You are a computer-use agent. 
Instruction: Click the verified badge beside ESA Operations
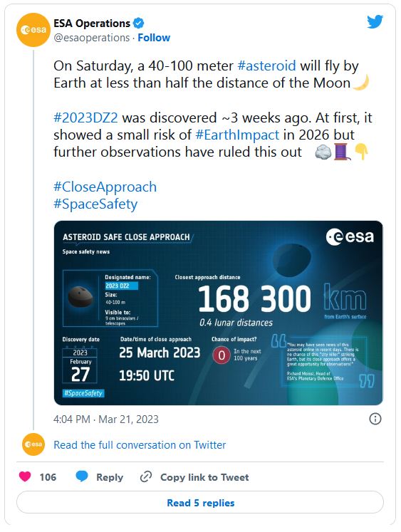[138, 24]
